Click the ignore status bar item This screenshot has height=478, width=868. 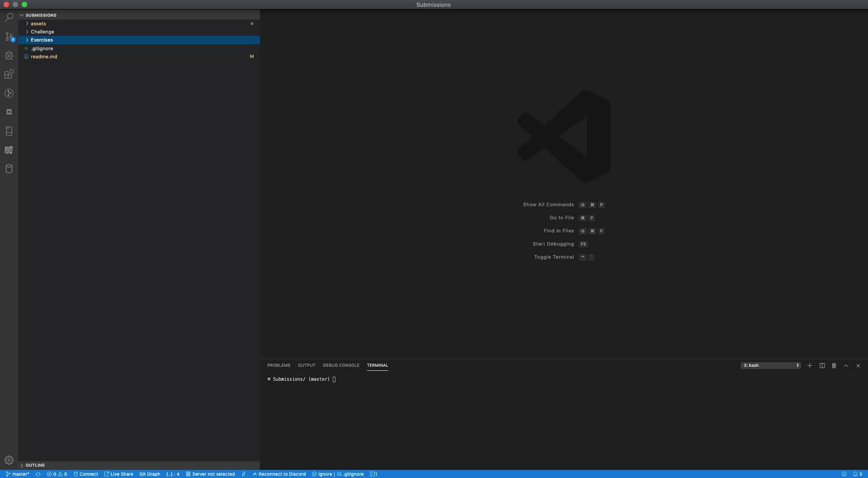pyautogui.click(x=322, y=474)
